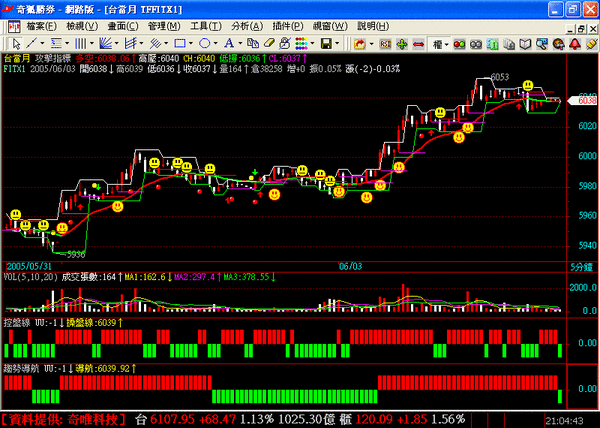Open the color palette tool
This screenshot has width=600, height=428.
click(x=301, y=44)
